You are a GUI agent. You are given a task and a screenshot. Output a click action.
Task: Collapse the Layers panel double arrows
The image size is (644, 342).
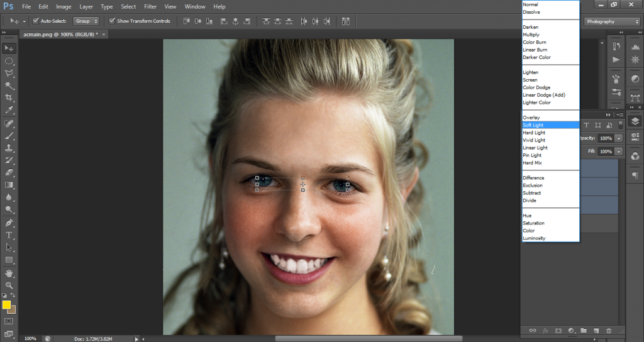click(608, 115)
